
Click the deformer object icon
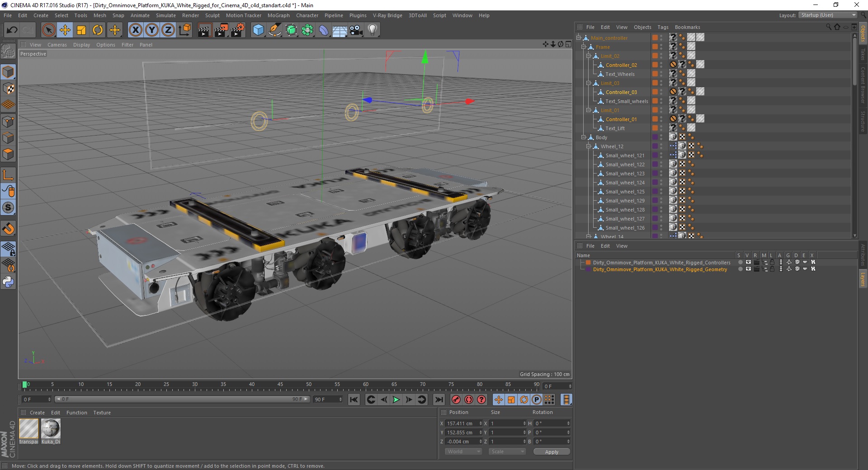[324, 30]
